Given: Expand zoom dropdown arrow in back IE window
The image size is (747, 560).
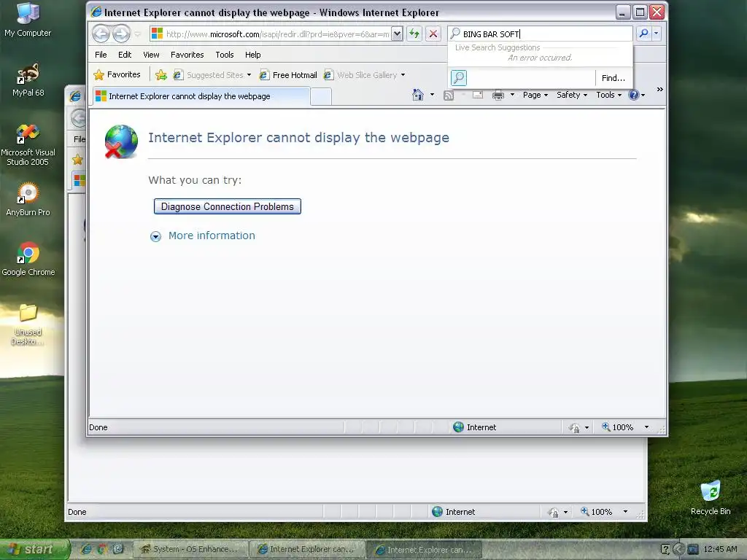Looking at the screenshot, I should (x=625, y=512).
